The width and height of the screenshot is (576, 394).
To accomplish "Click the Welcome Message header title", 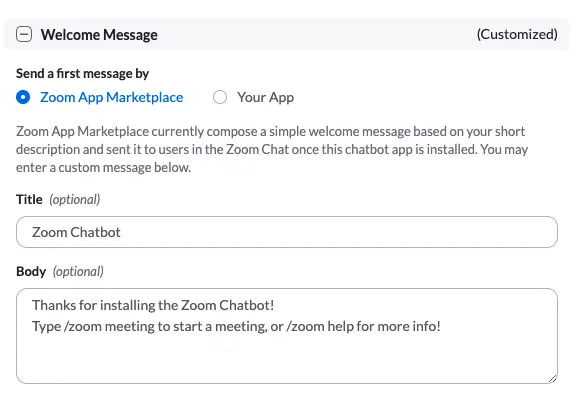I will pos(99,35).
